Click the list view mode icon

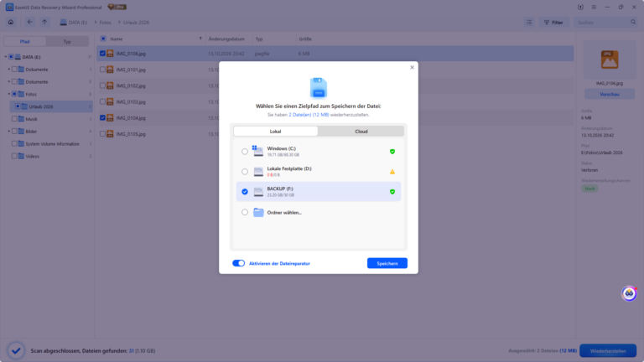click(x=529, y=22)
